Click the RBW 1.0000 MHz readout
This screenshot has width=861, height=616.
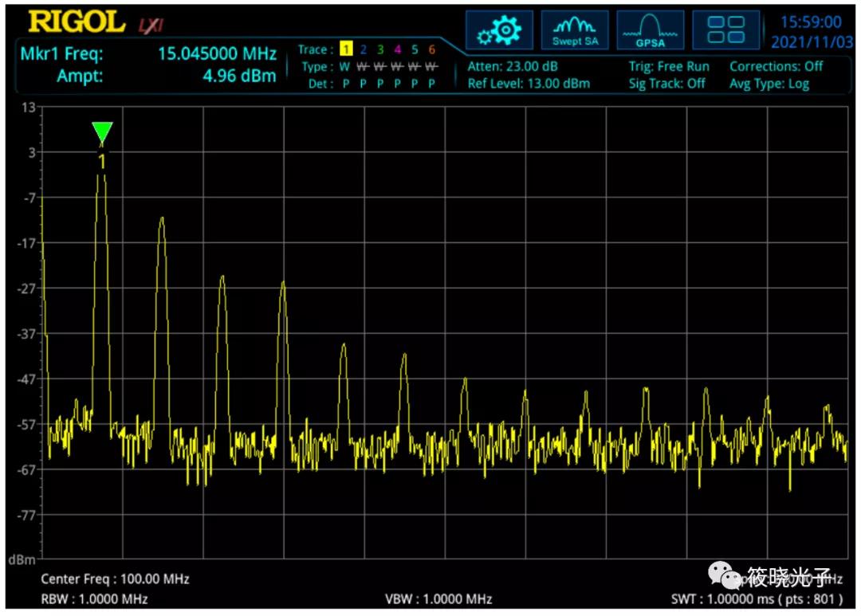point(94,598)
